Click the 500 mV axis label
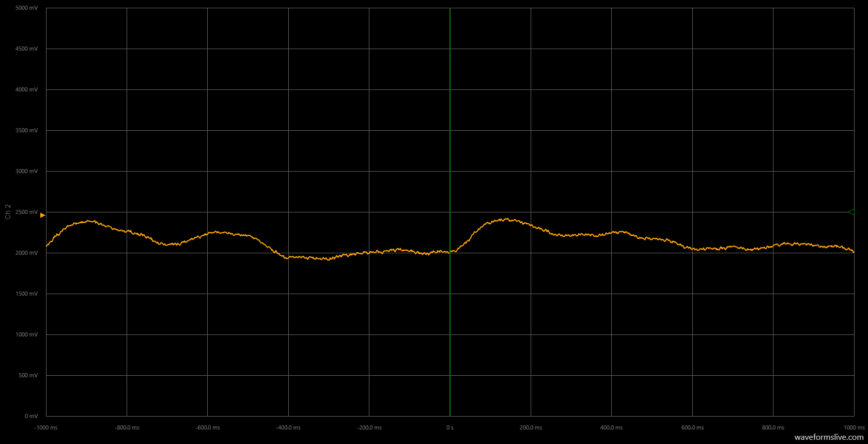This screenshot has height=444, width=868. coord(28,376)
